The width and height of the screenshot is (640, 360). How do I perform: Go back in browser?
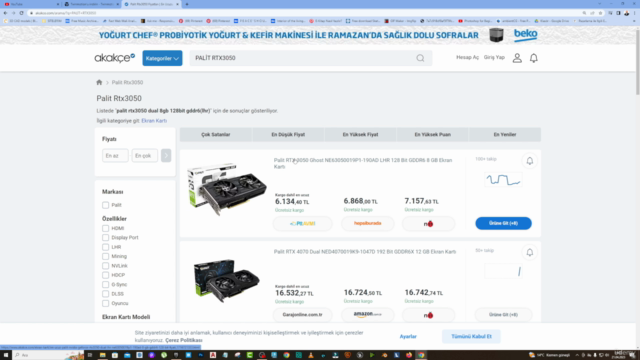[x=5, y=13]
